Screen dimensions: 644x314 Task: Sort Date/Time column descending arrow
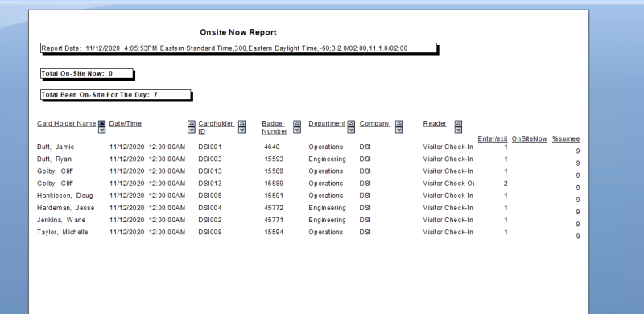tap(191, 130)
